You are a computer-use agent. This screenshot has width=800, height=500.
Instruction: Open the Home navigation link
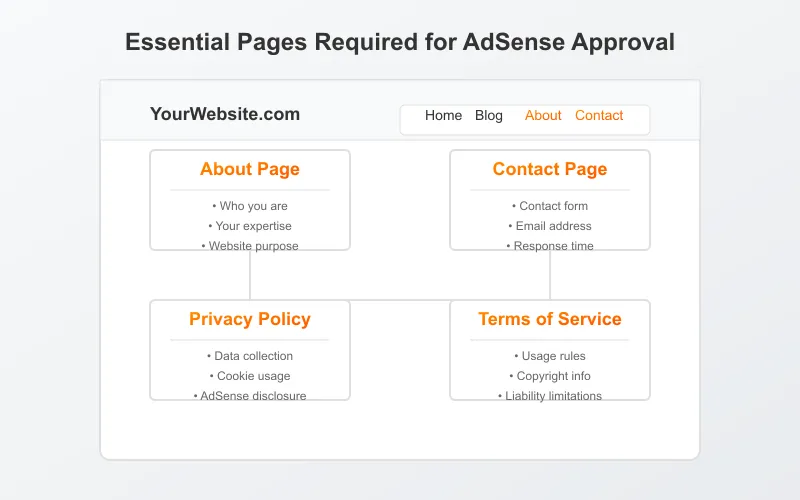(443, 116)
